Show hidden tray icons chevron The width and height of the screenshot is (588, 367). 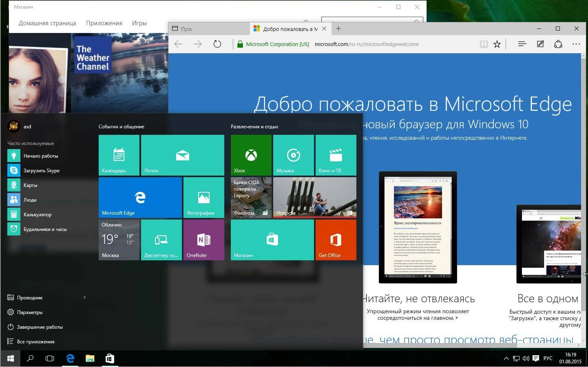[x=506, y=358]
